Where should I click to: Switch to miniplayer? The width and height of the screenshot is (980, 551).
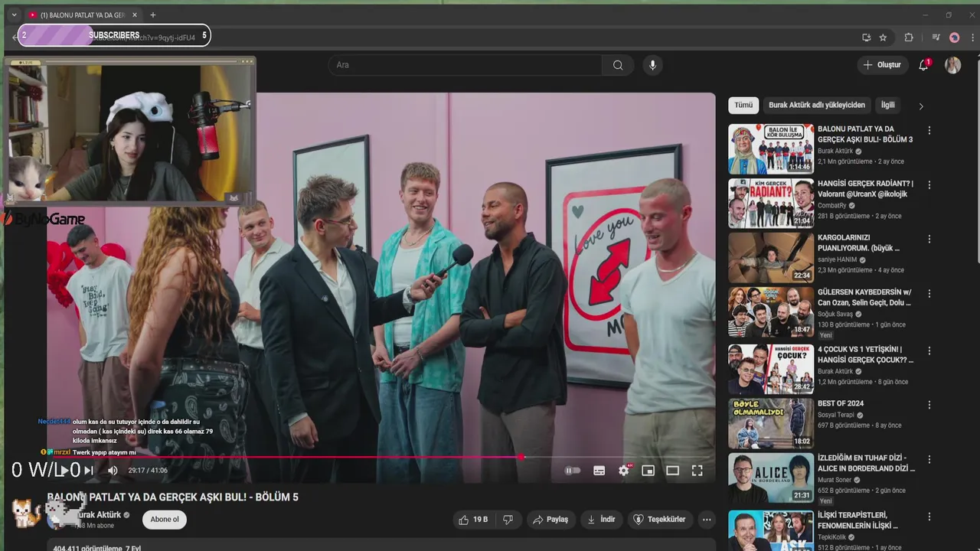click(648, 471)
